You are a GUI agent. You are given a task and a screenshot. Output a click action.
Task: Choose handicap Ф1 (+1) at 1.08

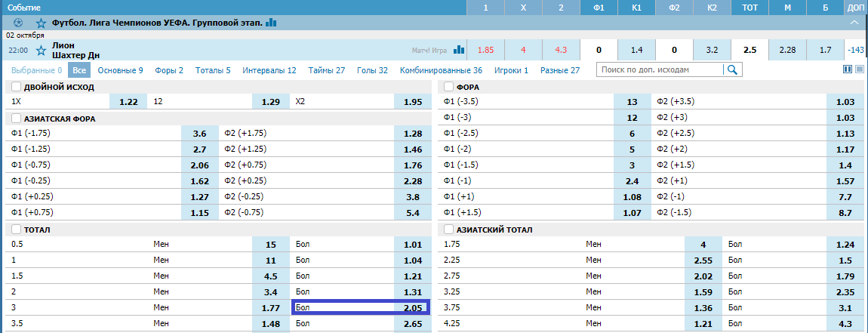(633, 196)
